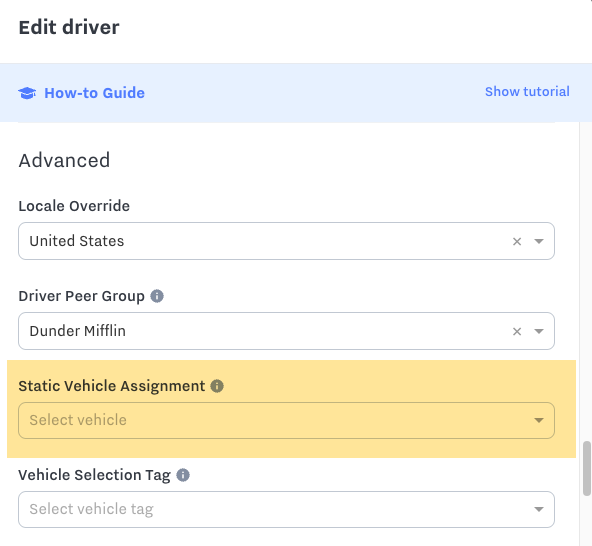This screenshot has height=546, width=592.
Task: Show info for Vehicle Selection Tag
Action: point(183,475)
